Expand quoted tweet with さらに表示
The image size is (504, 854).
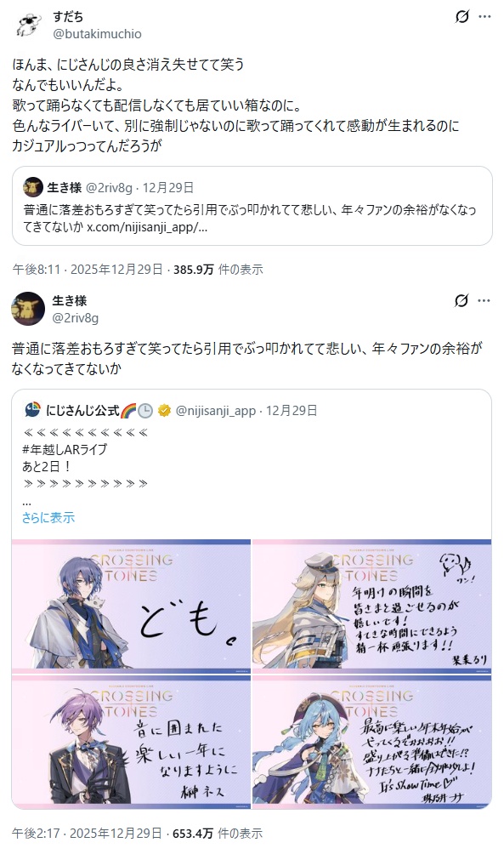point(48,517)
